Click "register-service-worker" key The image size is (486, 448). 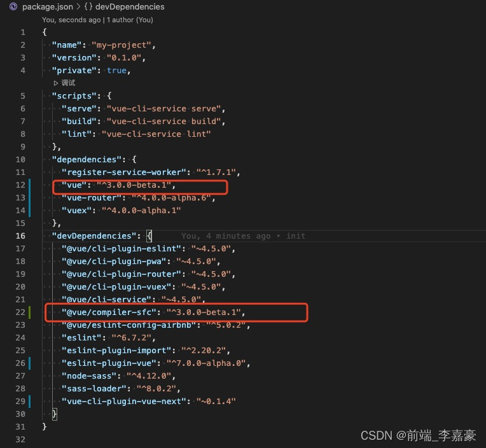tap(124, 172)
